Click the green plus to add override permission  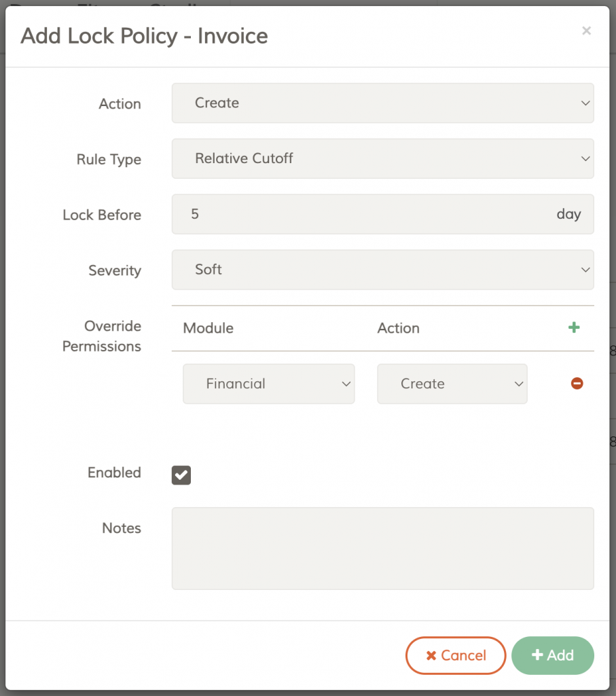[574, 328]
